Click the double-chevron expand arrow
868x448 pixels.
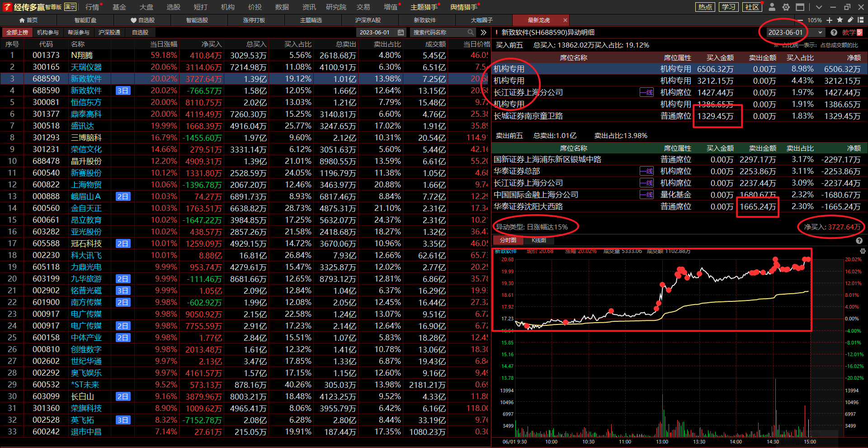point(483,33)
